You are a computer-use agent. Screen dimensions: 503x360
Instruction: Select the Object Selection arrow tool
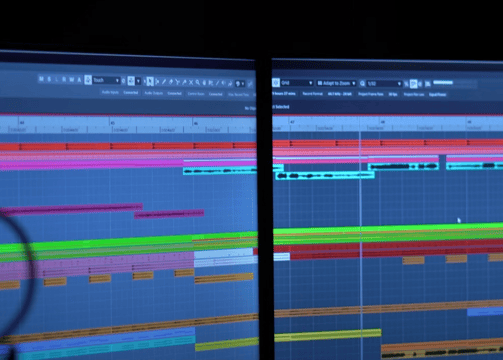150,81
